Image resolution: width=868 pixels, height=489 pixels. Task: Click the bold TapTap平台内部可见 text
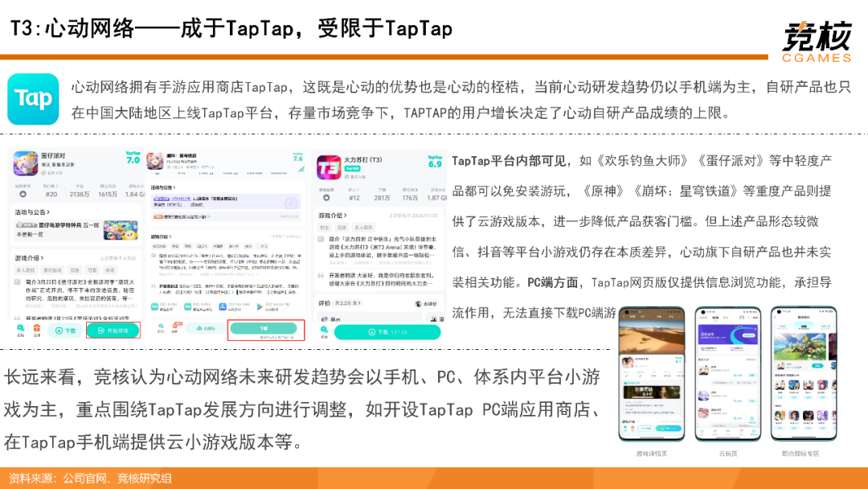[x=509, y=161]
